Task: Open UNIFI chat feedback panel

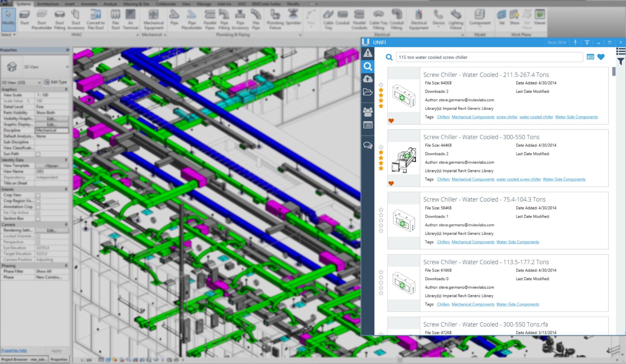Action: pos(368,145)
